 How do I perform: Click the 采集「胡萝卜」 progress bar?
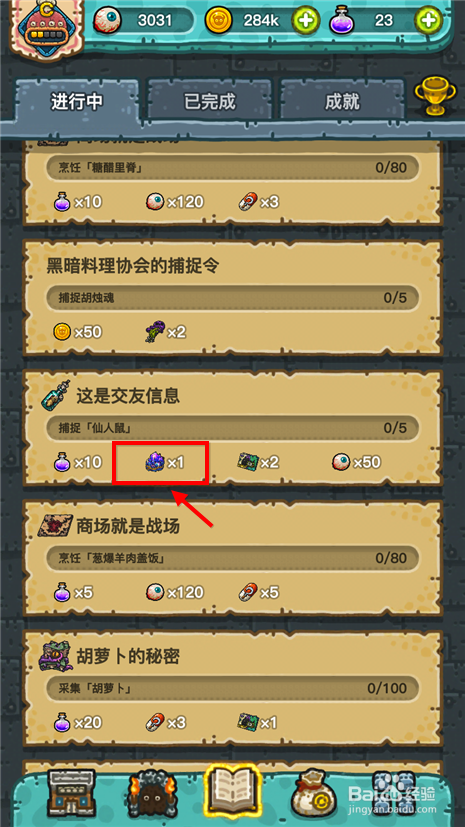pyautogui.click(x=232, y=688)
